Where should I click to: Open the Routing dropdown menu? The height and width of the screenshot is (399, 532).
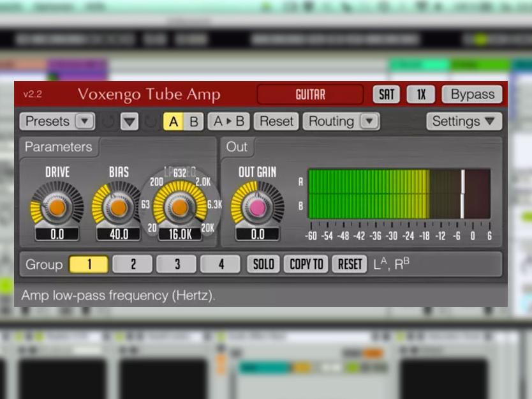click(x=341, y=121)
